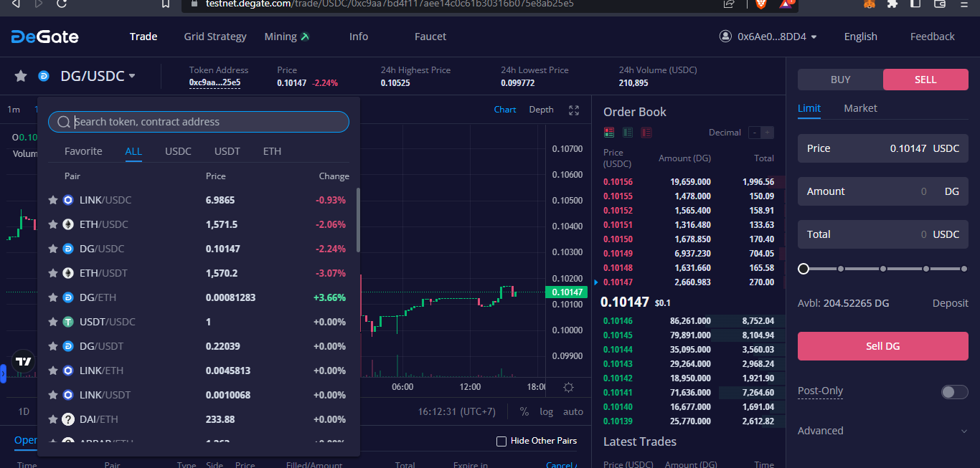Open the Brave Shields lion icon
The width and height of the screenshot is (980, 468).
(x=760, y=4)
